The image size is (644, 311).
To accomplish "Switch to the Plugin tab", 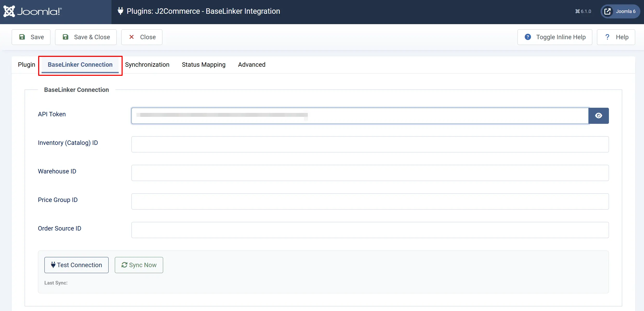I will click(26, 65).
